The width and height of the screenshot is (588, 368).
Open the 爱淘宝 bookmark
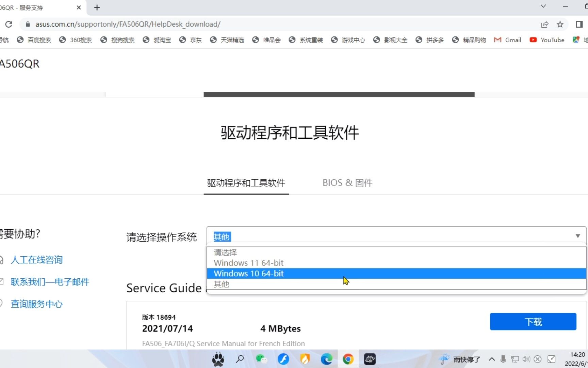pos(157,40)
